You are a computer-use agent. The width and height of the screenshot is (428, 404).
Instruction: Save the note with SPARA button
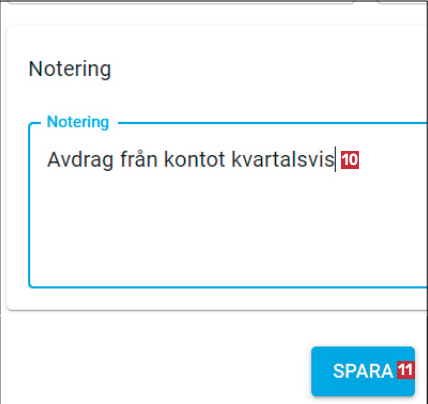tap(363, 371)
